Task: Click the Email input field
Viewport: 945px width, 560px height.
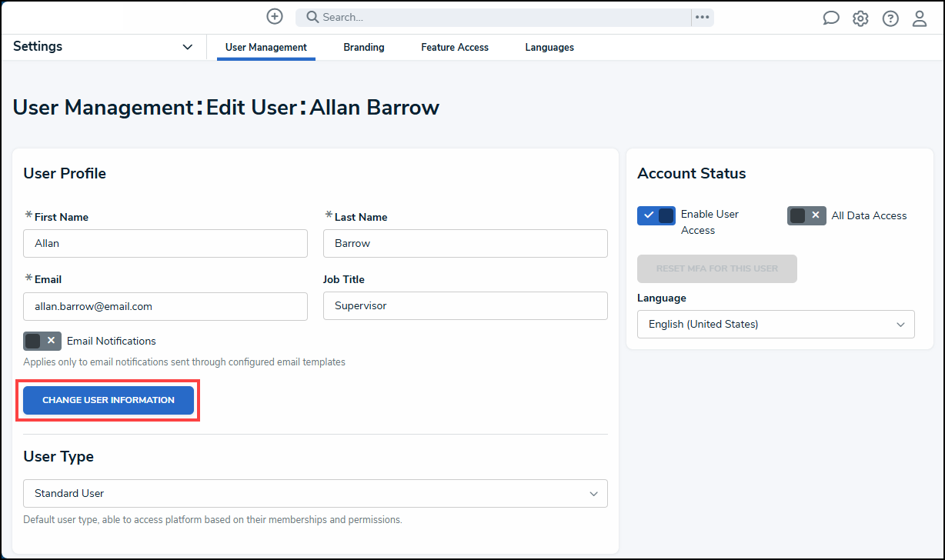Action: click(x=165, y=305)
